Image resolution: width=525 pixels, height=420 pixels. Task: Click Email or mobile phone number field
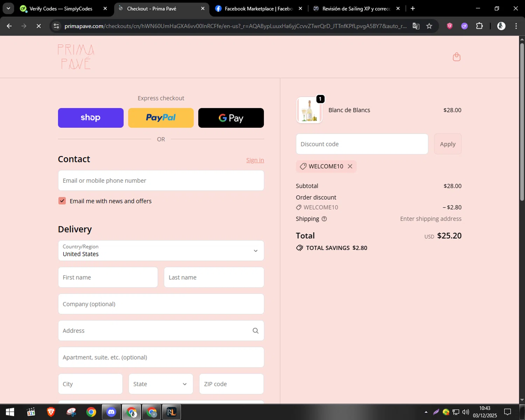pyautogui.click(x=161, y=181)
